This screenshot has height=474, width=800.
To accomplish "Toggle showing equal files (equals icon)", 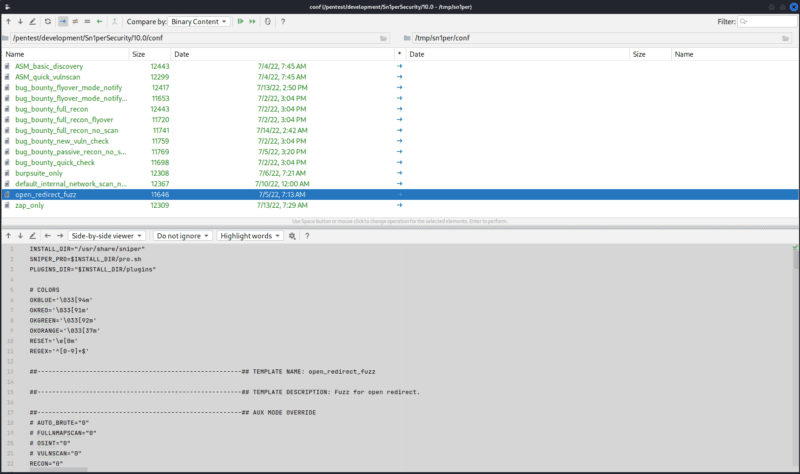I will (x=87, y=21).
